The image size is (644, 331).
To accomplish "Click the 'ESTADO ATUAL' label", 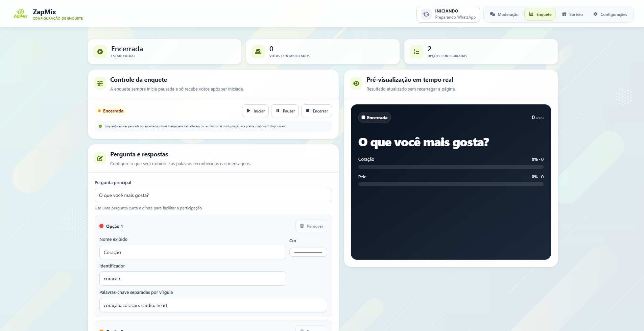I will pyautogui.click(x=123, y=56).
